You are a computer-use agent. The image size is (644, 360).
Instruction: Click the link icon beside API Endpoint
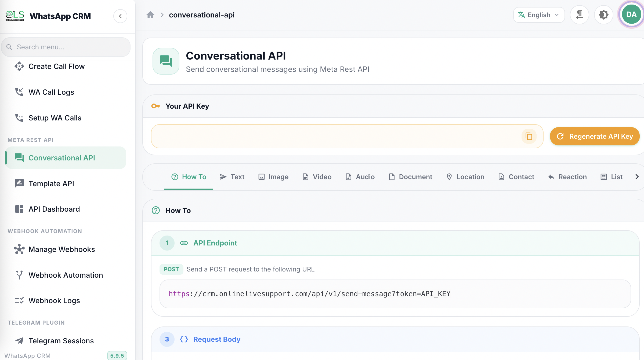click(x=184, y=243)
